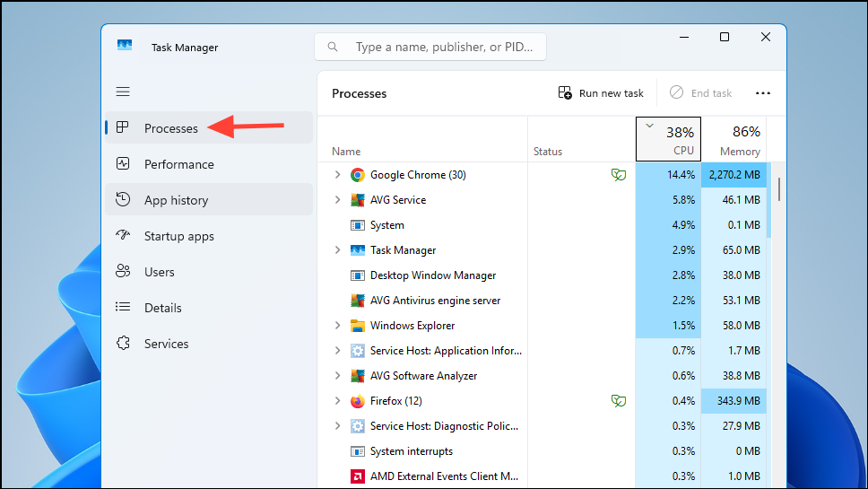Click the AMD External Events Client icon
The width and height of the screenshot is (868, 489).
[x=358, y=476]
